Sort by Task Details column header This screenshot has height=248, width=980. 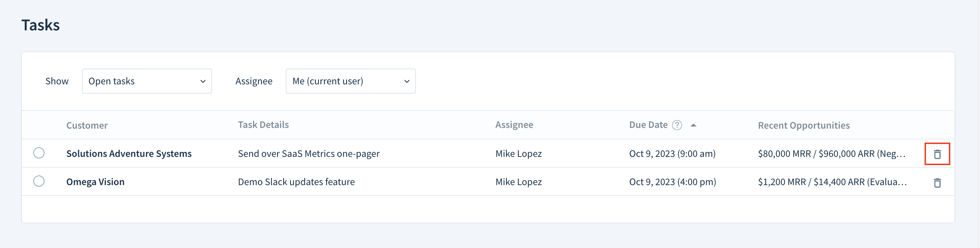pyautogui.click(x=263, y=125)
